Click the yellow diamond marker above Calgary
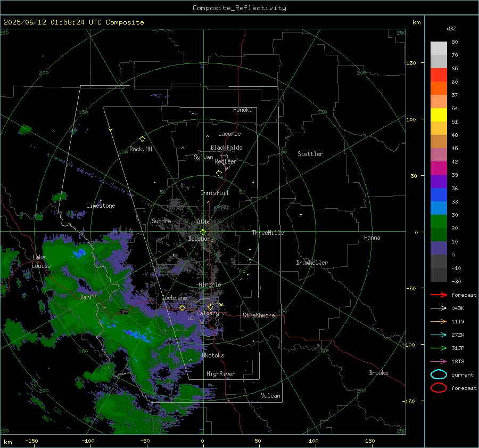Screen dimensions: 479x448 tap(210, 307)
